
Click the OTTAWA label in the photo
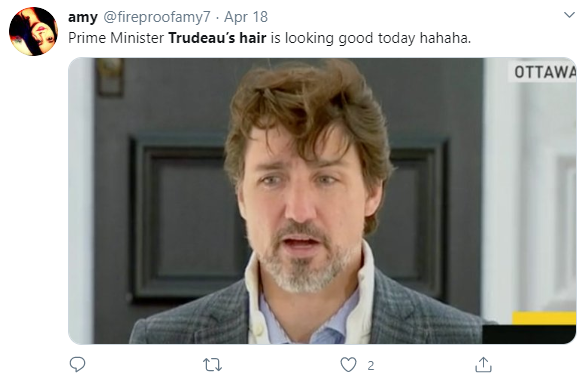click(x=544, y=72)
